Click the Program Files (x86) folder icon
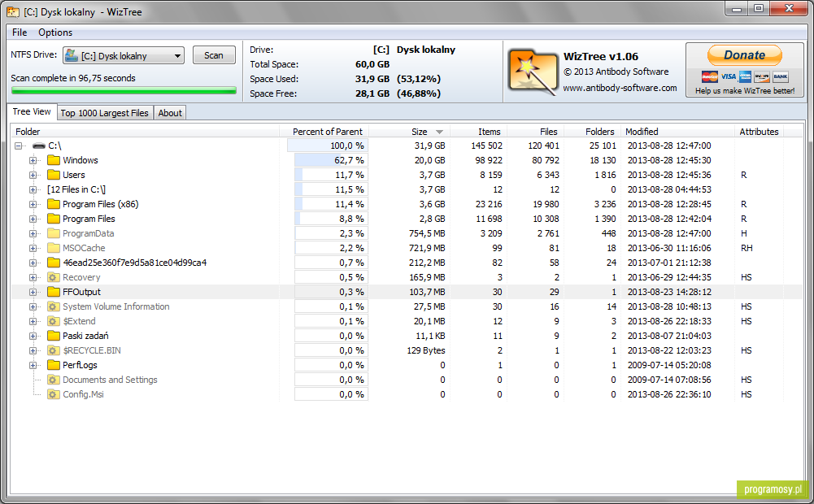814x504 pixels. [54, 204]
